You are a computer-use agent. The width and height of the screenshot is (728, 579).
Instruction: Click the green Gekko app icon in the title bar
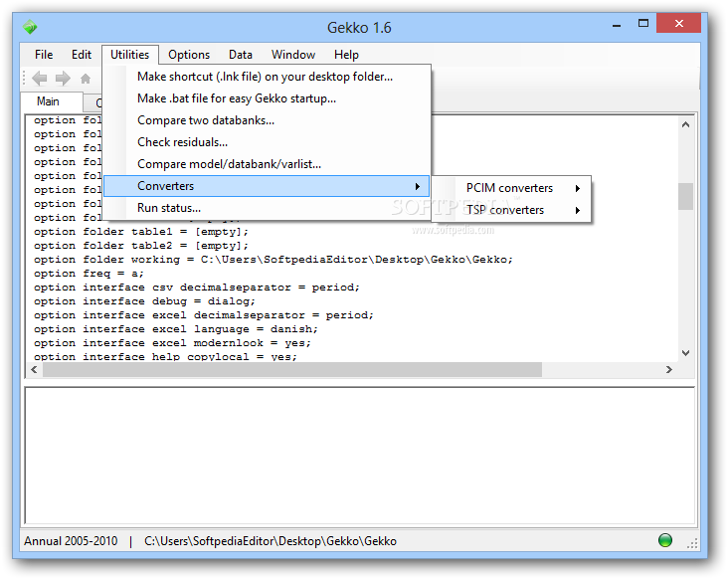(30, 27)
